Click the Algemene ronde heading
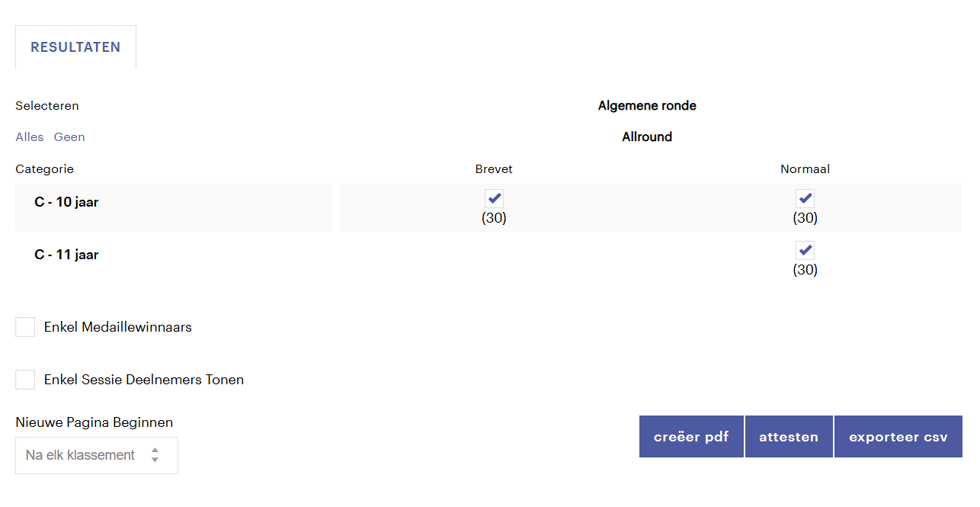The image size is (980, 507). (647, 106)
